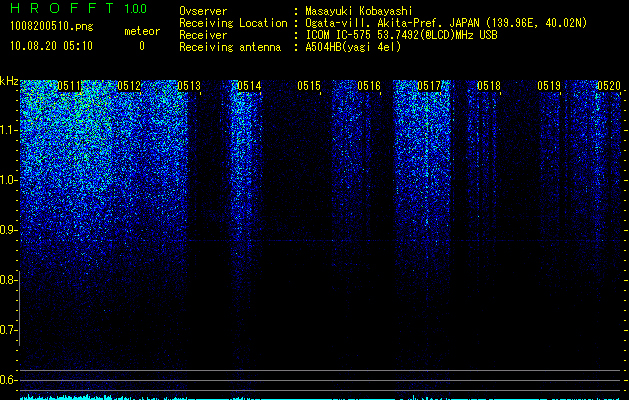629x400 pixels.
Task: Select the ICOM IC-575 53.7492 MHz USB text
Action: pos(401,35)
